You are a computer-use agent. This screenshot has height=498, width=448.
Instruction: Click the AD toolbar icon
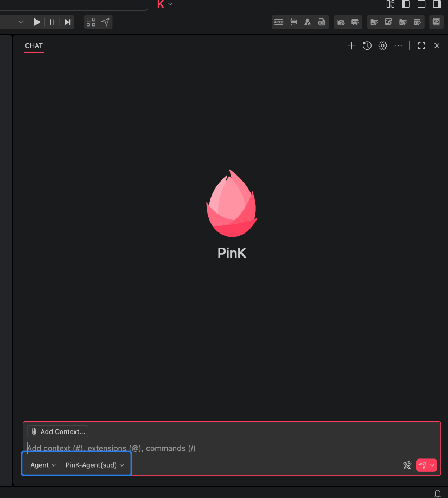(x=436, y=22)
